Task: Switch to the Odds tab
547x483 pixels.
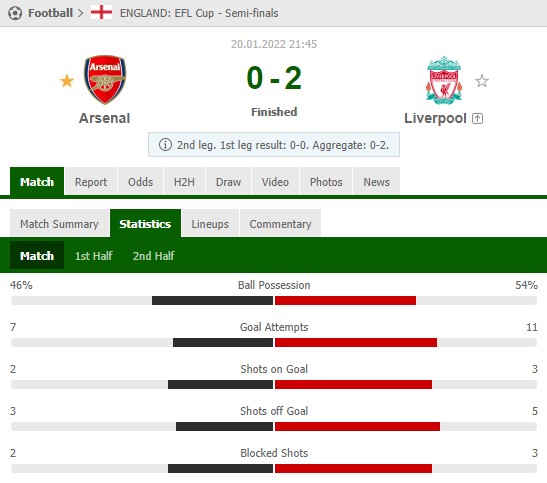Action: [141, 181]
